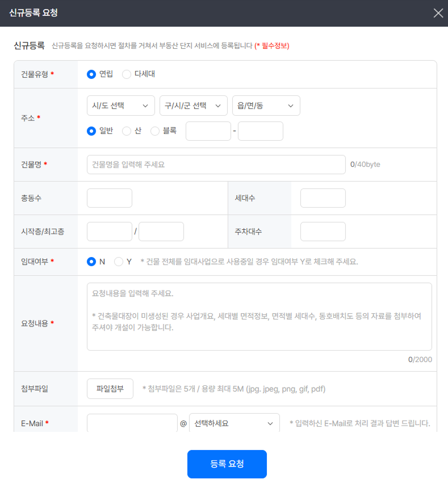Focus the second lot number field after dash
The image size is (448, 492).
pos(261,131)
